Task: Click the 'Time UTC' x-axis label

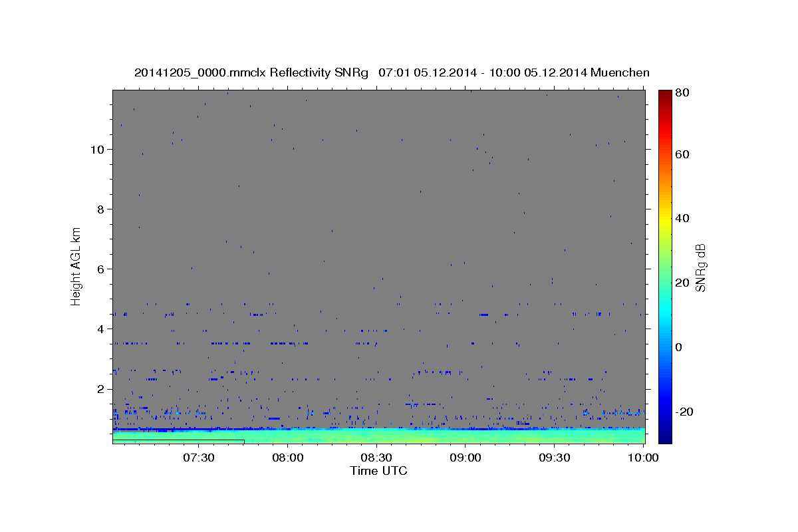Action: tap(378, 471)
